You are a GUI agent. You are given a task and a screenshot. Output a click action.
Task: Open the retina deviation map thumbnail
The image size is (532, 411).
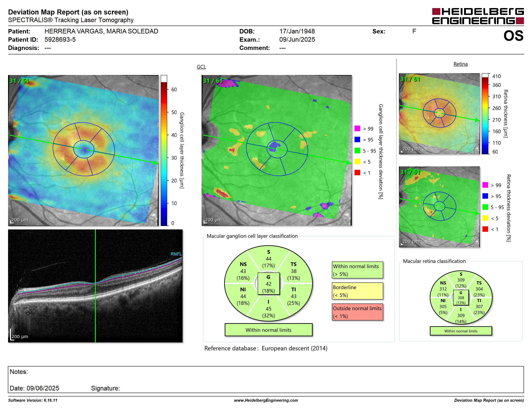(439, 207)
